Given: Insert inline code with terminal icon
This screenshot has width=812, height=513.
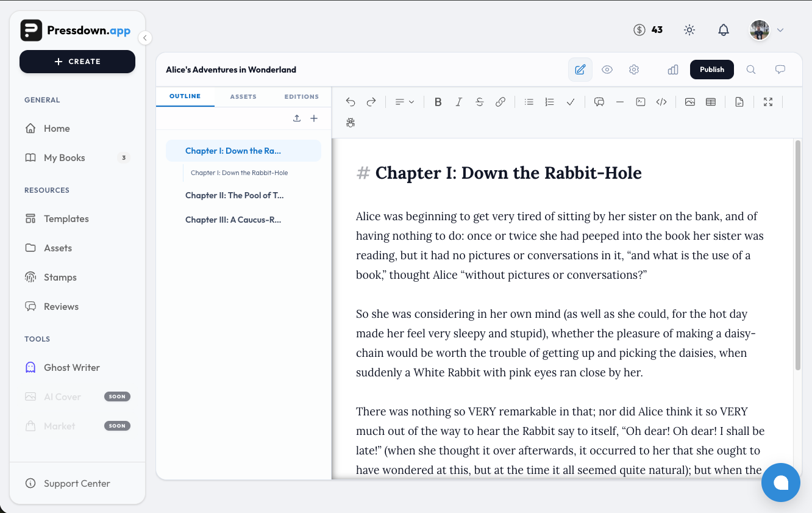Looking at the screenshot, I should click(x=641, y=102).
